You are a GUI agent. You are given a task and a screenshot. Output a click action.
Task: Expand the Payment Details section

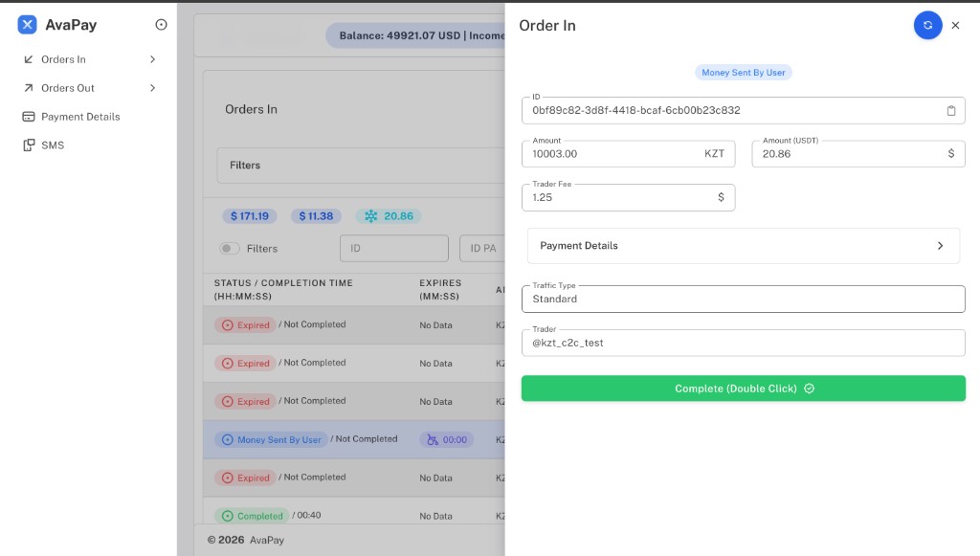tap(743, 246)
